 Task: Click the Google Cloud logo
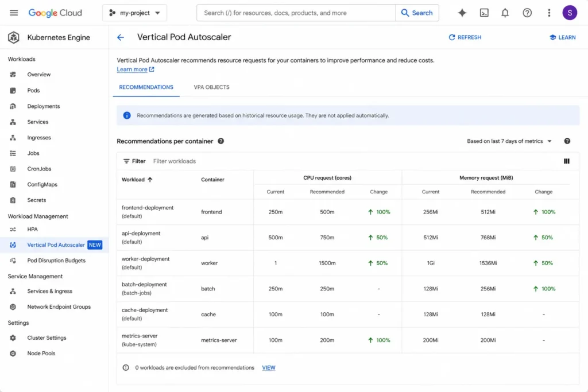[x=55, y=13]
